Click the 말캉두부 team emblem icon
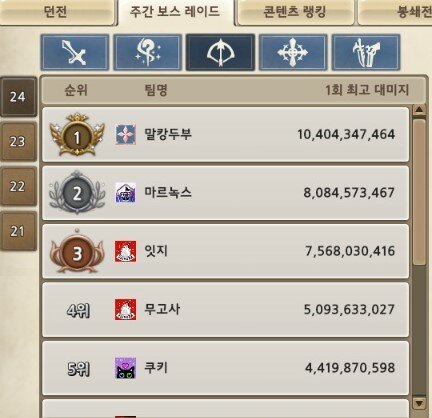 [126, 134]
